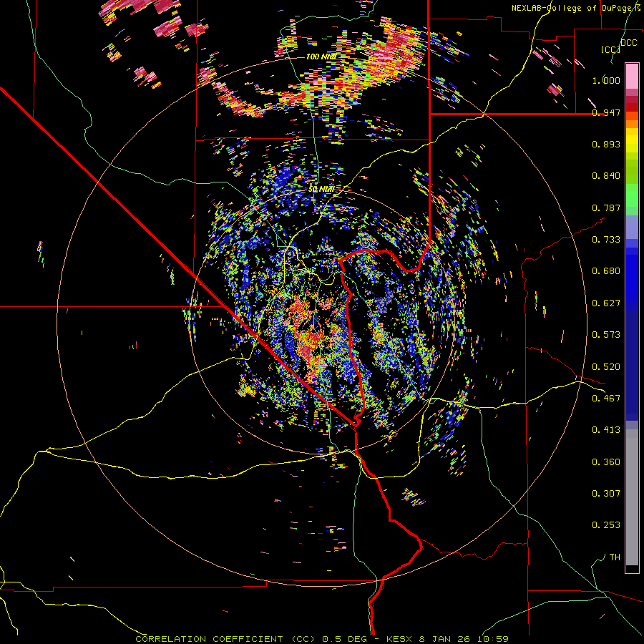Click the 0.680 scale value
Screen dimensions: 644x644
pyautogui.click(x=606, y=271)
